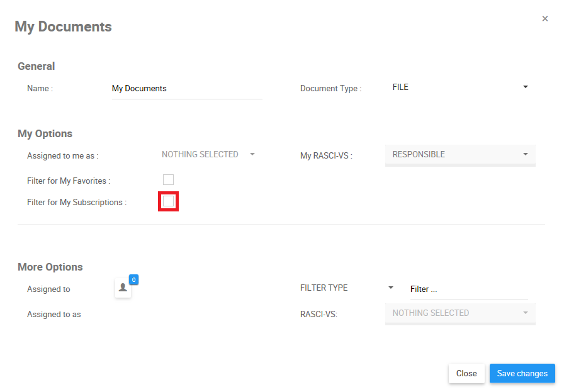Click the Document Type label text
564x392 pixels.
pos(330,89)
